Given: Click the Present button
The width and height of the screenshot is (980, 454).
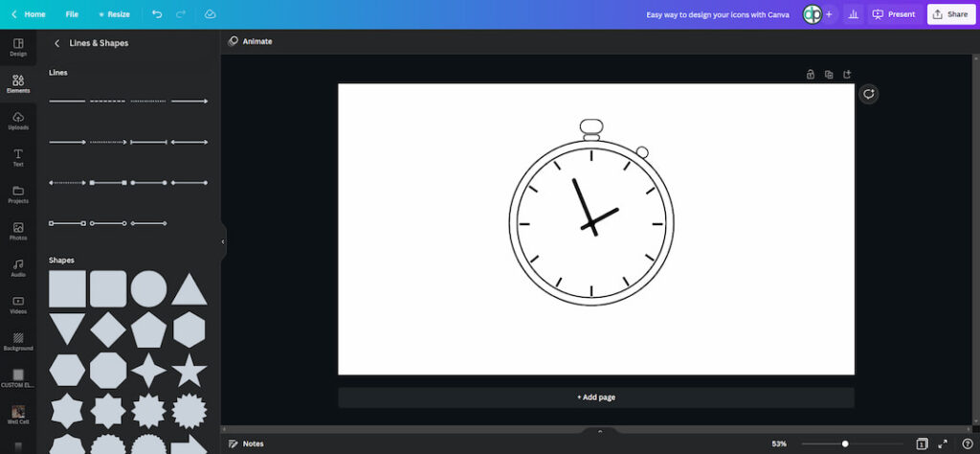Looking at the screenshot, I should 895,14.
